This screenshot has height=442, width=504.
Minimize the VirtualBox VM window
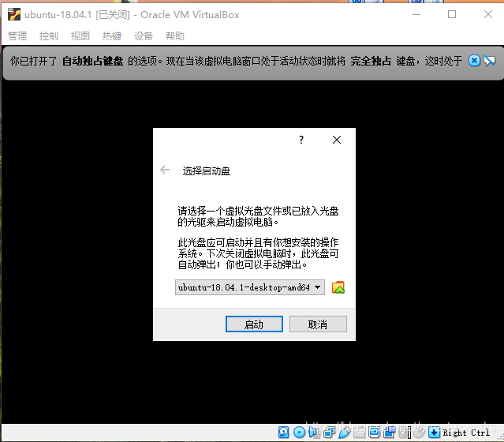416,14
